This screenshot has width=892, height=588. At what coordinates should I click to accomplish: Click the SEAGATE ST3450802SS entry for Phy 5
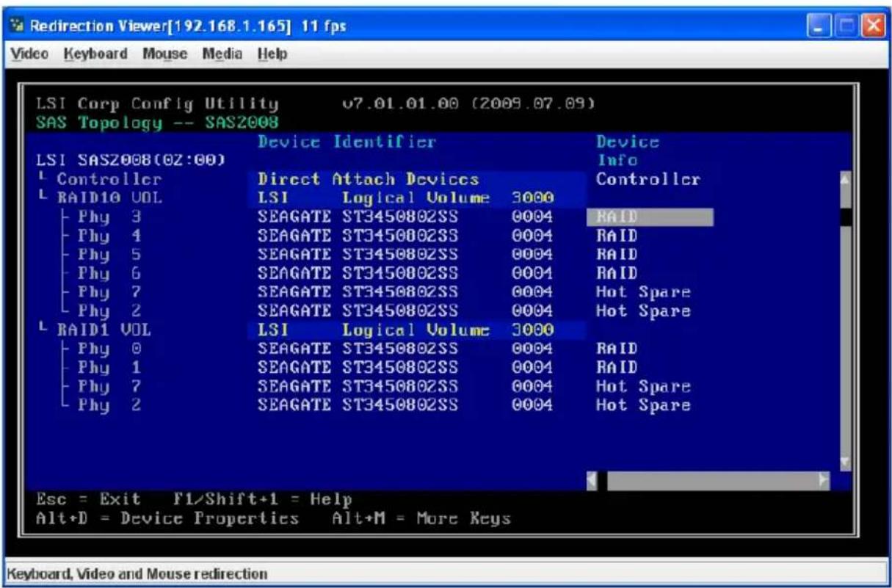358,255
